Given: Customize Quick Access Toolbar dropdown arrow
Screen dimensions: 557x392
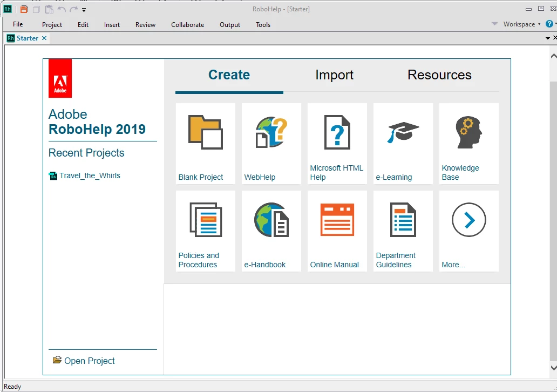Looking at the screenshot, I should 84,10.
